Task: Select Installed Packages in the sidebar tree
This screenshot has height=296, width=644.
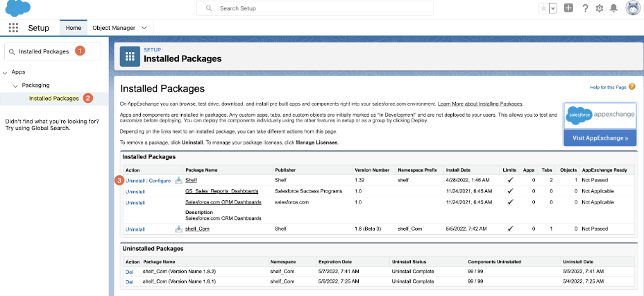Action: click(54, 99)
